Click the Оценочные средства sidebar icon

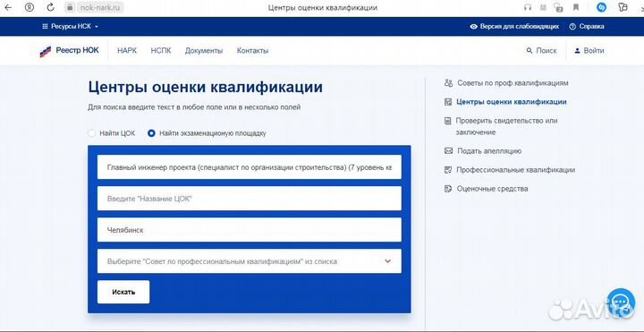[x=448, y=189]
